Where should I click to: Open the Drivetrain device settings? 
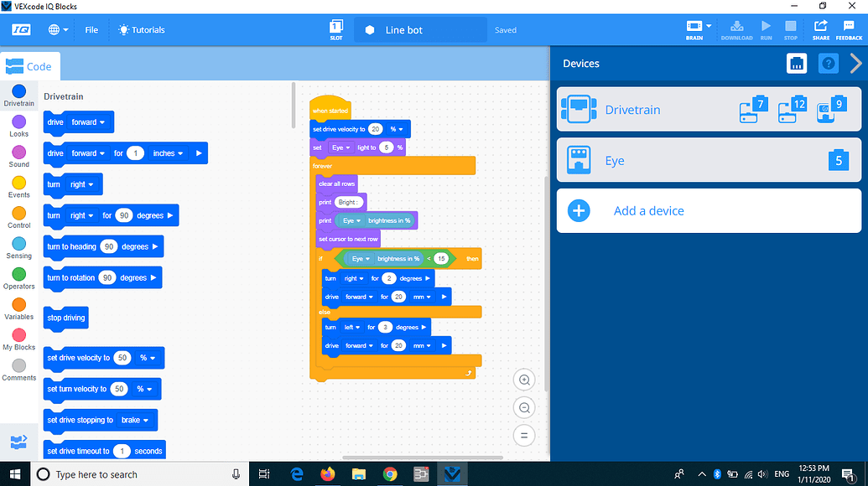tap(709, 110)
